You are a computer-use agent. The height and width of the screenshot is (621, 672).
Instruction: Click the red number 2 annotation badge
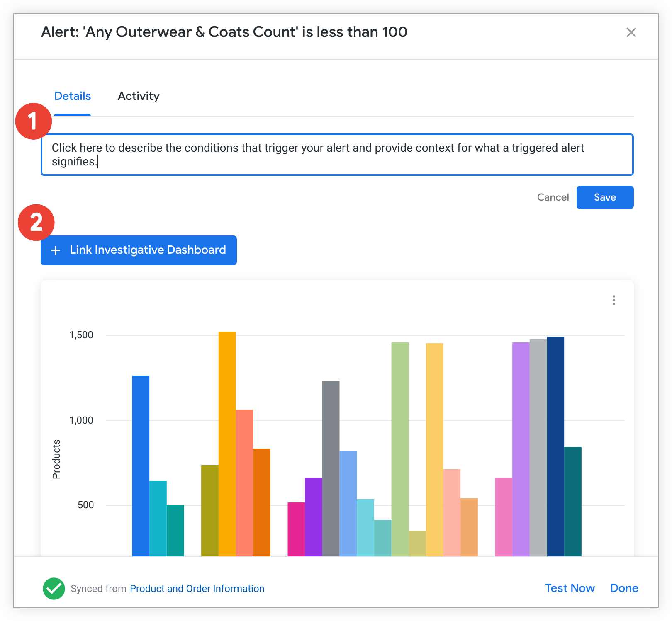point(36,223)
